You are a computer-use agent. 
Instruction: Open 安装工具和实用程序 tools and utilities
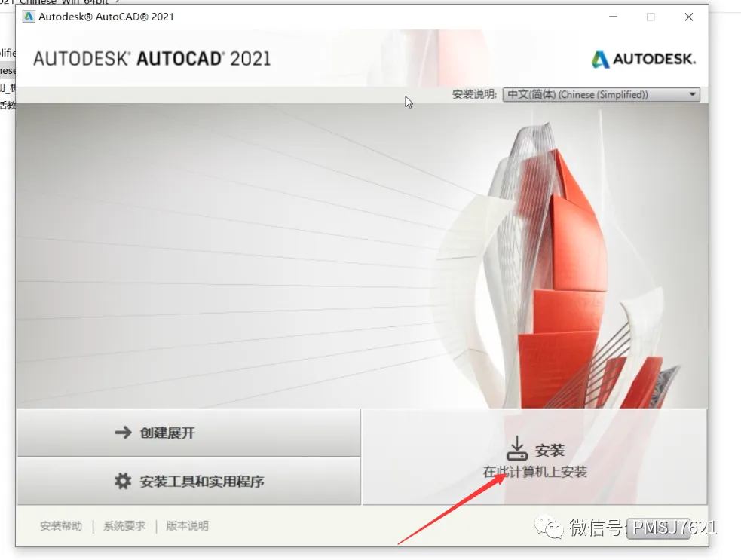click(189, 481)
